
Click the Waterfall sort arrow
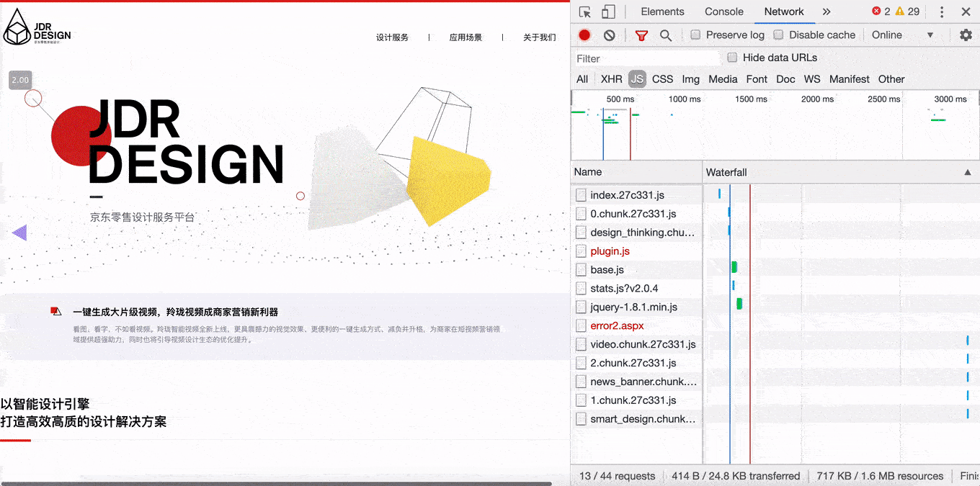(967, 172)
